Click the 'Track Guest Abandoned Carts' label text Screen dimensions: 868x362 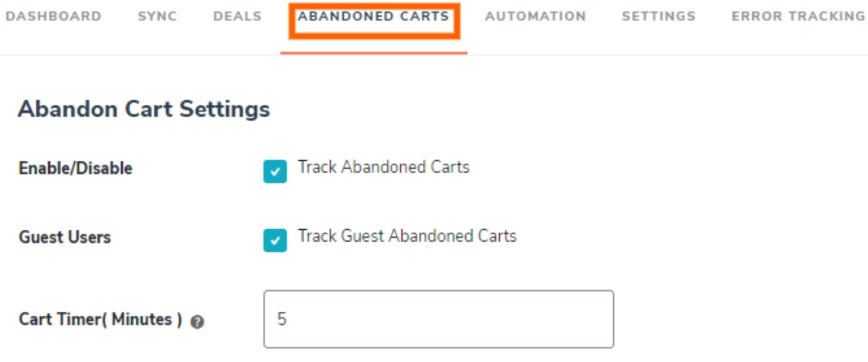pyautogui.click(x=407, y=236)
